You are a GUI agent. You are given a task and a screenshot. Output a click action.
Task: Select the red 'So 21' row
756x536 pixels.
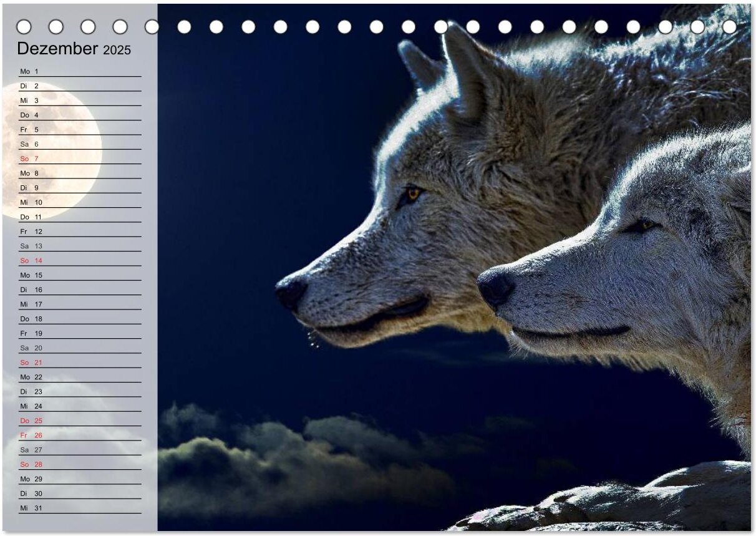[80, 363]
